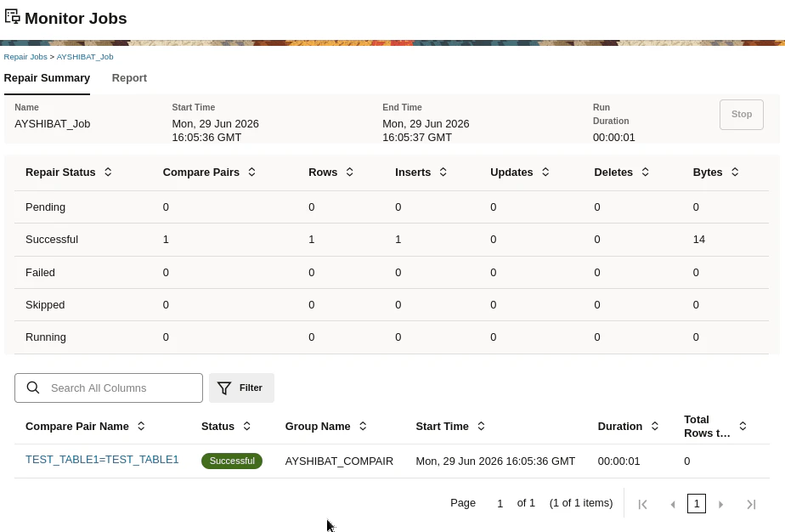Sort by Inserts column arrows
This screenshot has height=532, width=785.
(443, 173)
